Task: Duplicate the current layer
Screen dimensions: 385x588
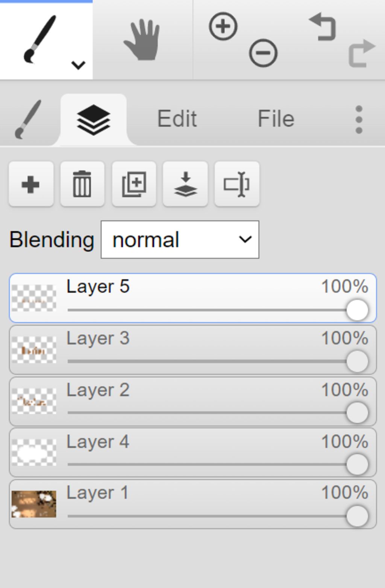Action: tap(134, 184)
